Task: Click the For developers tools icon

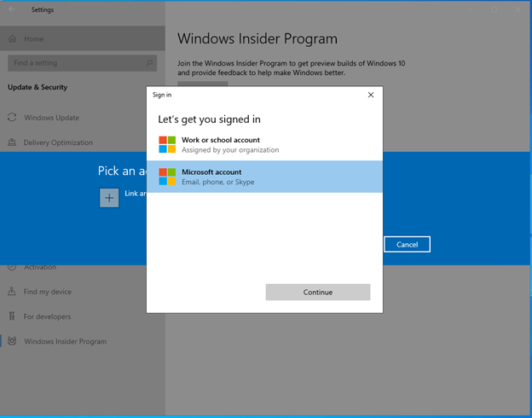Action: point(12,316)
